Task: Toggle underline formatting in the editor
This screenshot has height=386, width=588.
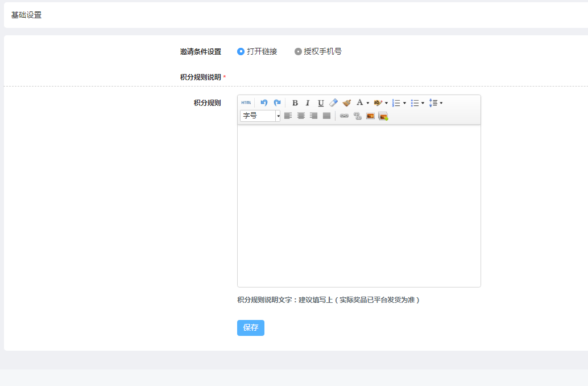Action: coord(321,103)
